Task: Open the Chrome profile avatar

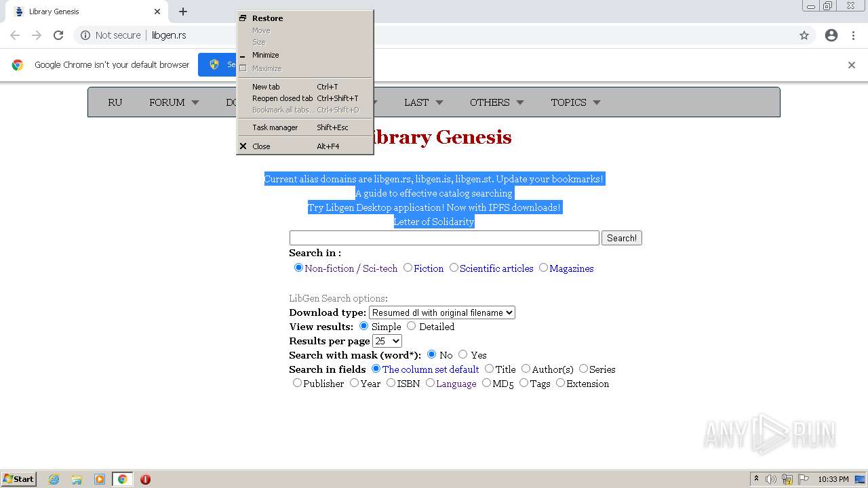Action: coord(831,35)
